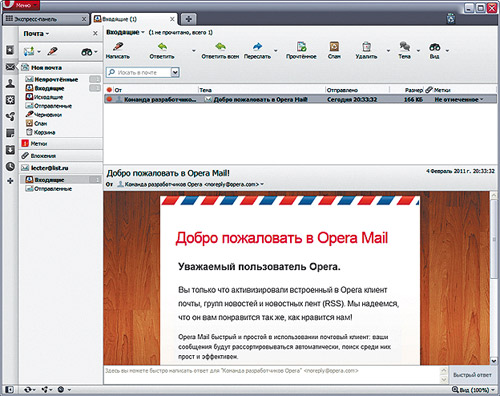The image size is (500, 396).
Task: Click the binoculars icon in Почта panel
Action: click(x=87, y=52)
